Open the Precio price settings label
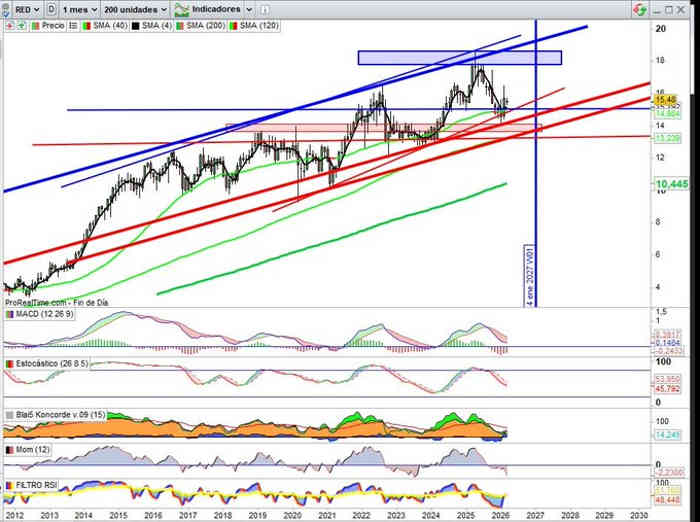Viewport: 700px width, 522px height. point(52,25)
